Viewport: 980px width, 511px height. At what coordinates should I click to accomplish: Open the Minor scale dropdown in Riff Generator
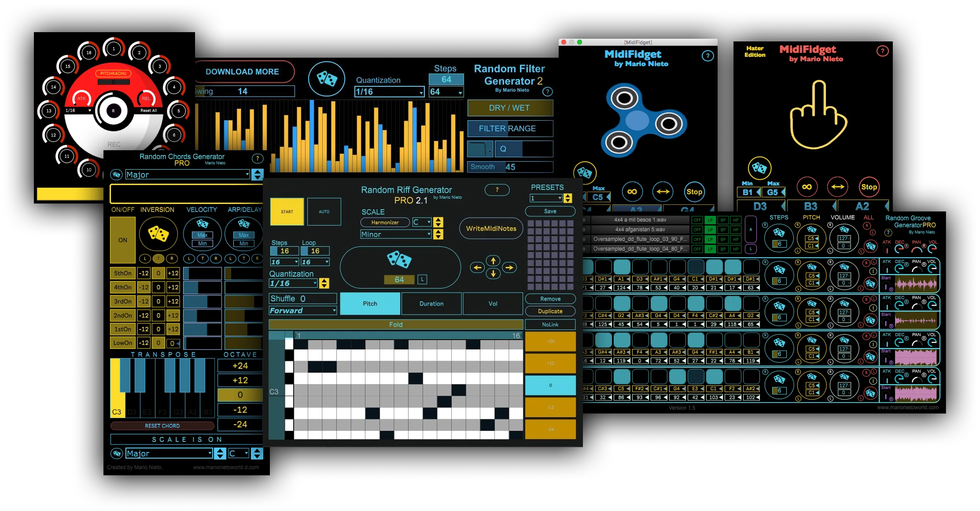click(x=396, y=234)
